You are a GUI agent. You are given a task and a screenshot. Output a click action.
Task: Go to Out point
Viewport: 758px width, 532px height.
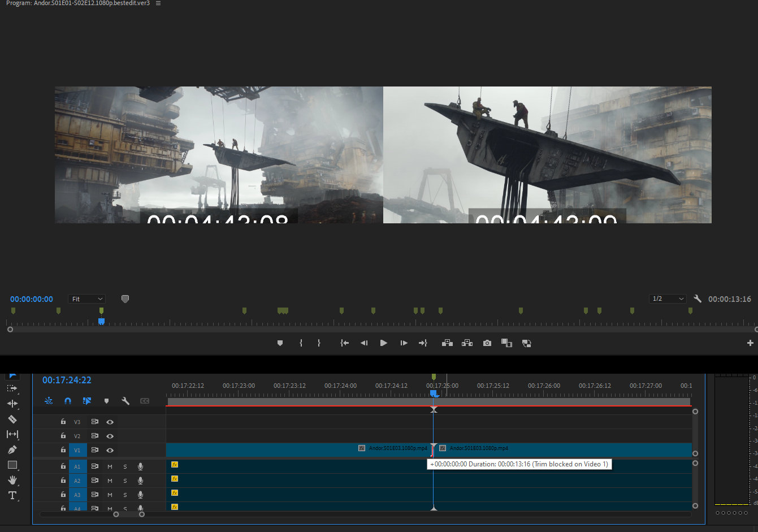click(x=423, y=343)
